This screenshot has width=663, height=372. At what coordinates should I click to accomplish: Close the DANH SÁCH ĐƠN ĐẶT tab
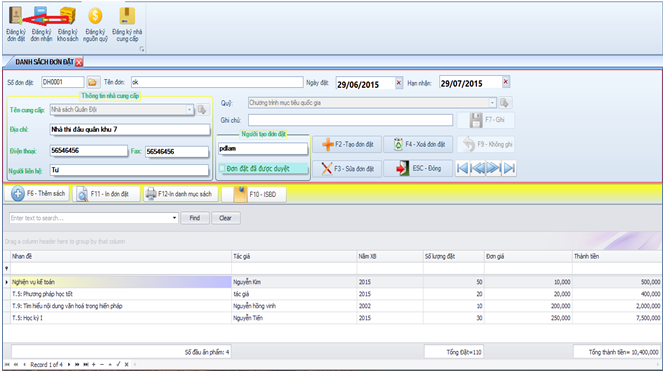(79, 62)
